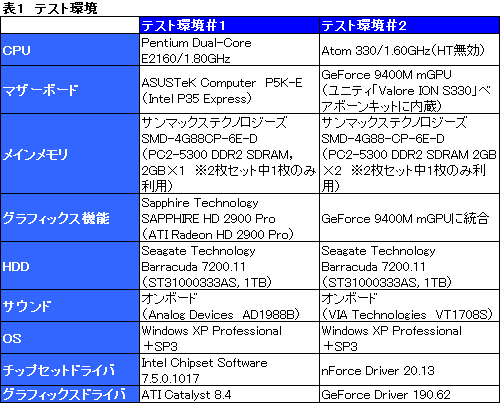Select the 'Pentium Dual-Core E2160/1.80GHz' cell
This screenshot has height=403, width=500.
coord(229,50)
